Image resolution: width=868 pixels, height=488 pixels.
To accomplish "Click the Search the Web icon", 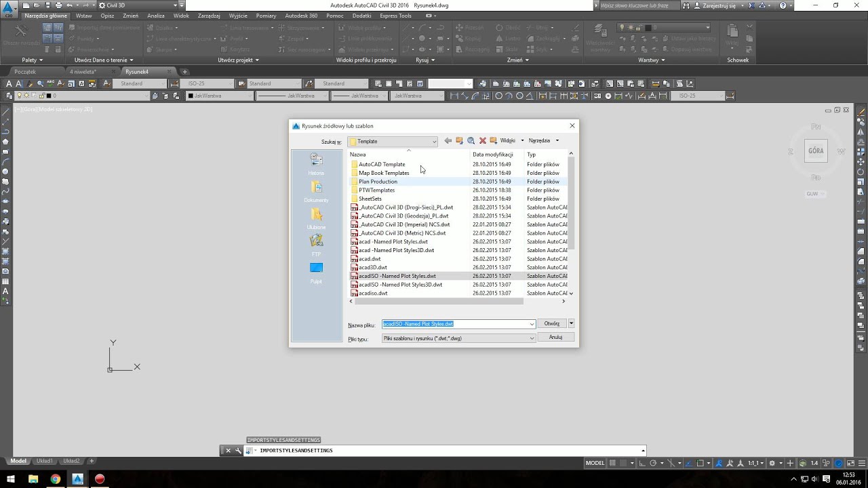I will [x=471, y=141].
